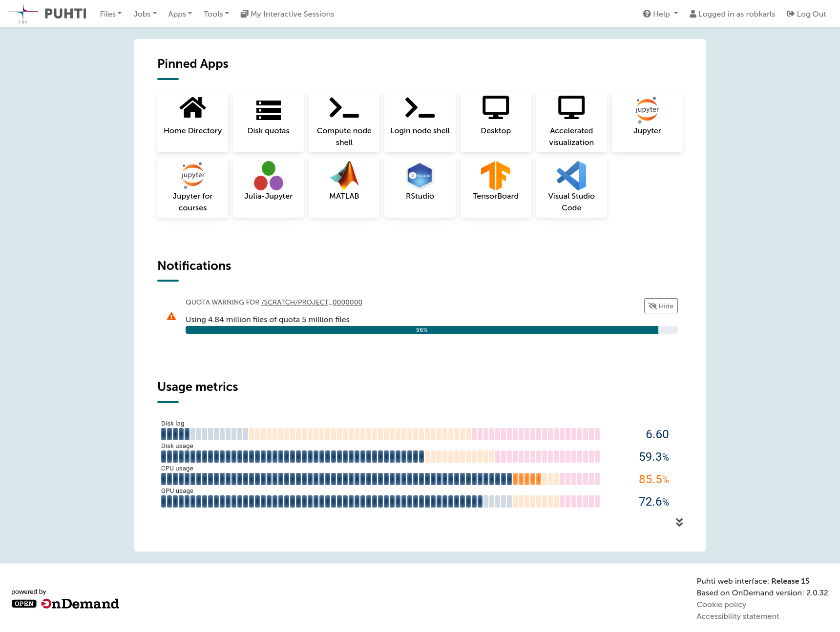The height and width of the screenshot is (632, 840).
Task: Launch Jupyter for courses
Action: 192,187
